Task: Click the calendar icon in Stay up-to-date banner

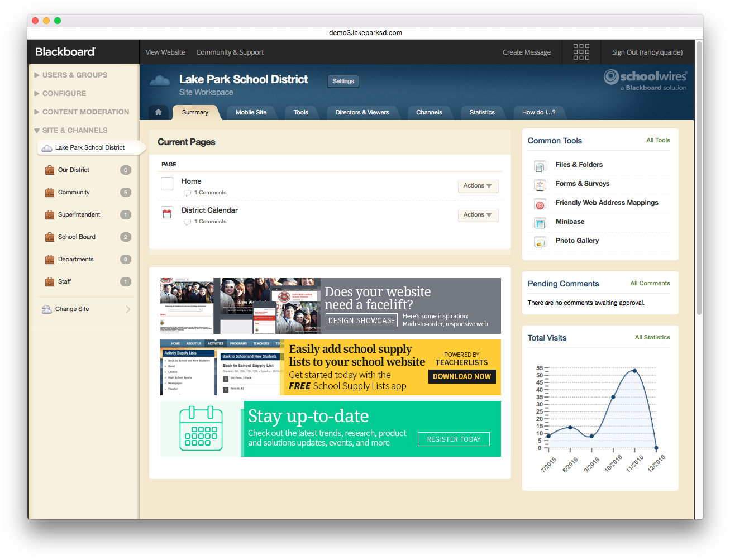Action: (x=201, y=429)
